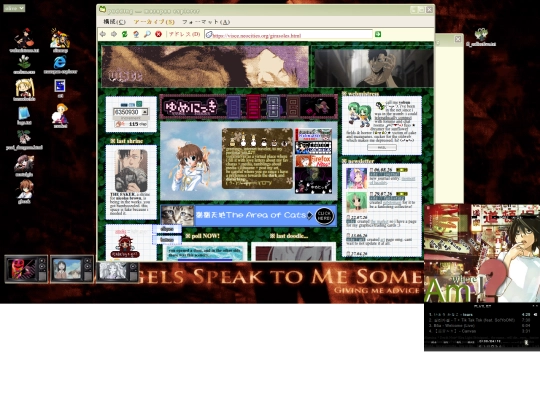This screenshot has height=405, width=540.
Task: Open the brown-haired girl desktop icon at bottom
Action: [25, 189]
